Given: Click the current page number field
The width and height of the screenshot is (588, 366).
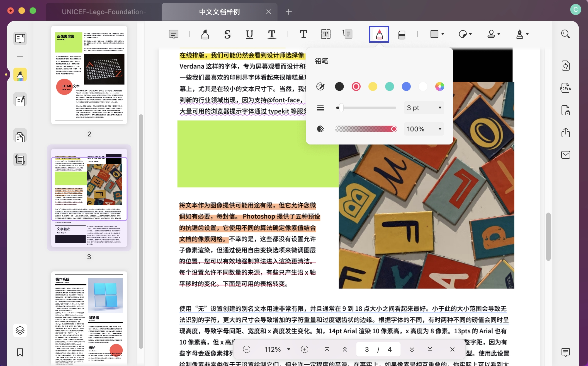Looking at the screenshot, I should 367,349.
